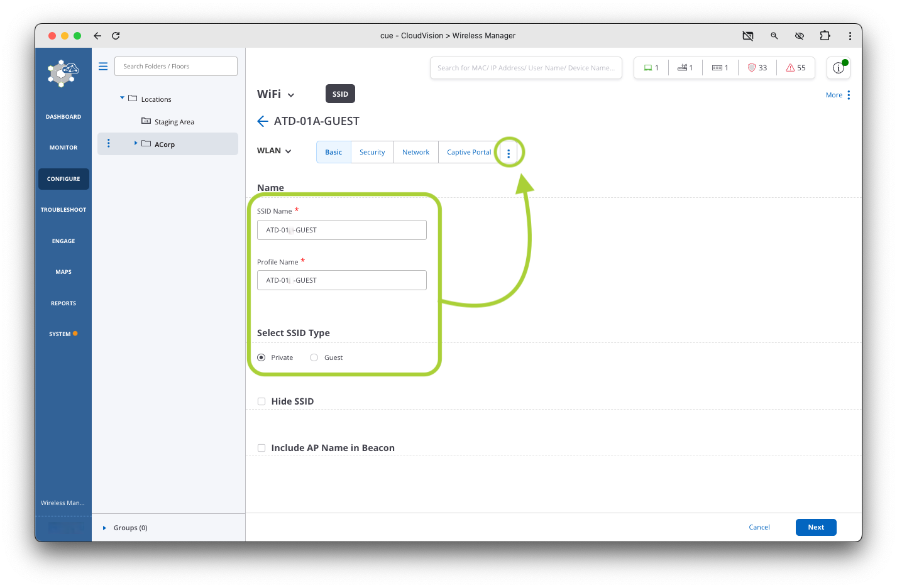Open CONFIGURE in the left sidebar
The width and height of the screenshot is (897, 588).
pos(63,179)
